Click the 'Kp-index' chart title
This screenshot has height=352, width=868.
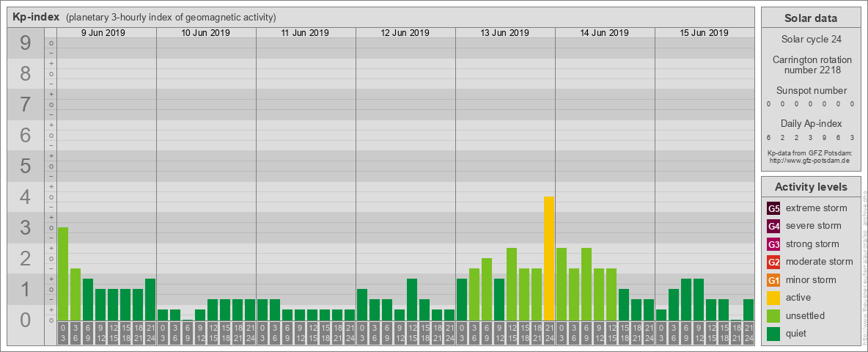[x=37, y=17]
